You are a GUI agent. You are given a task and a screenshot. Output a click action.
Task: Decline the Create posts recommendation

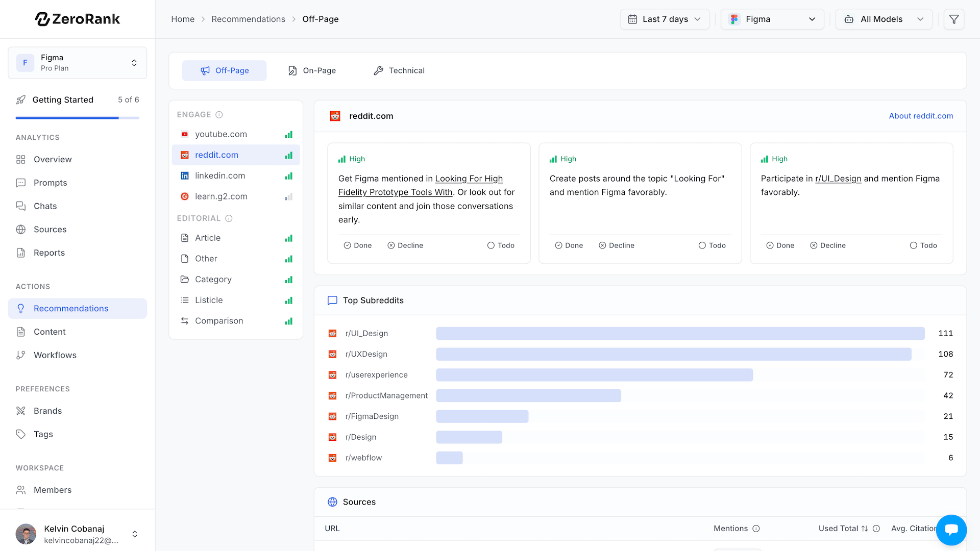click(617, 245)
